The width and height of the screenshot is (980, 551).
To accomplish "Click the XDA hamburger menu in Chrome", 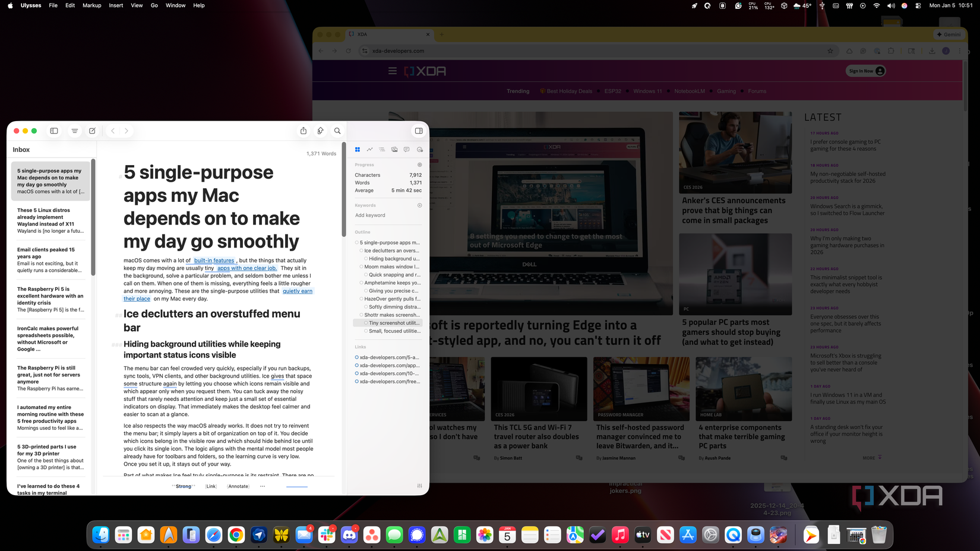I will pos(393,71).
